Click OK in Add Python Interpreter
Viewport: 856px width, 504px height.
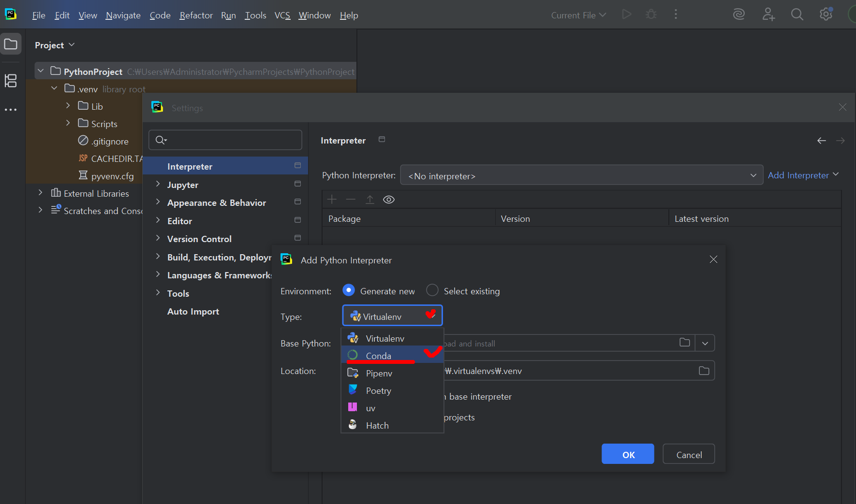coord(628,454)
